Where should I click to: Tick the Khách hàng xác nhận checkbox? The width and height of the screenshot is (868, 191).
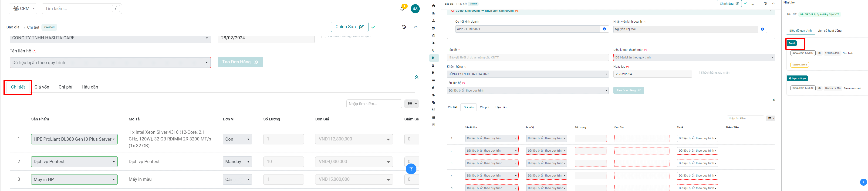698,72
